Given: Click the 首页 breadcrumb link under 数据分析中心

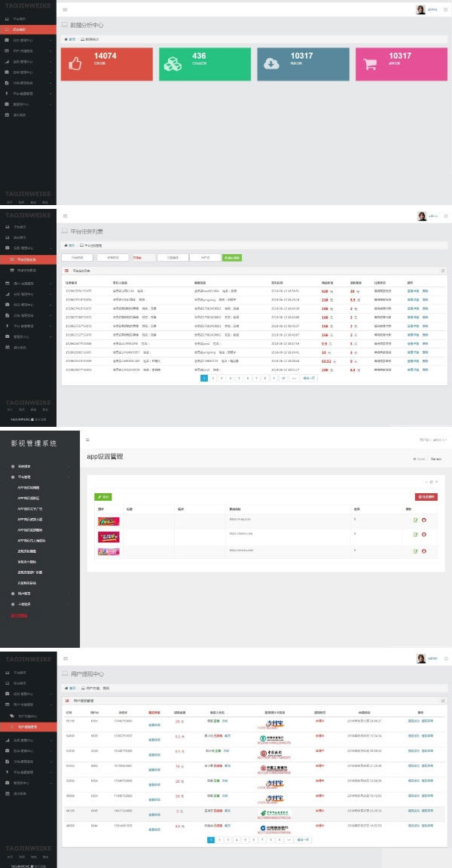Looking at the screenshot, I should pyautogui.click(x=70, y=39).
